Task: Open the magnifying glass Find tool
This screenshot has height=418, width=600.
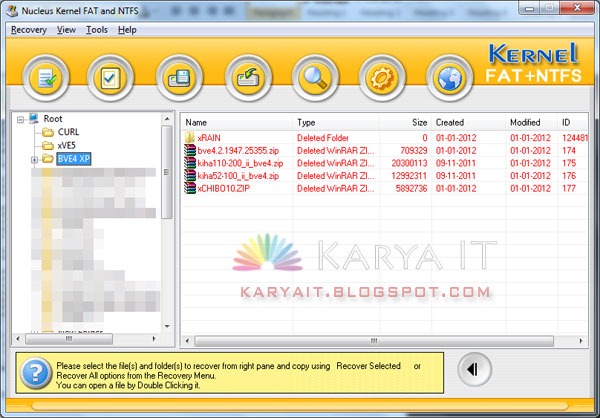Action: click(315, 78)
